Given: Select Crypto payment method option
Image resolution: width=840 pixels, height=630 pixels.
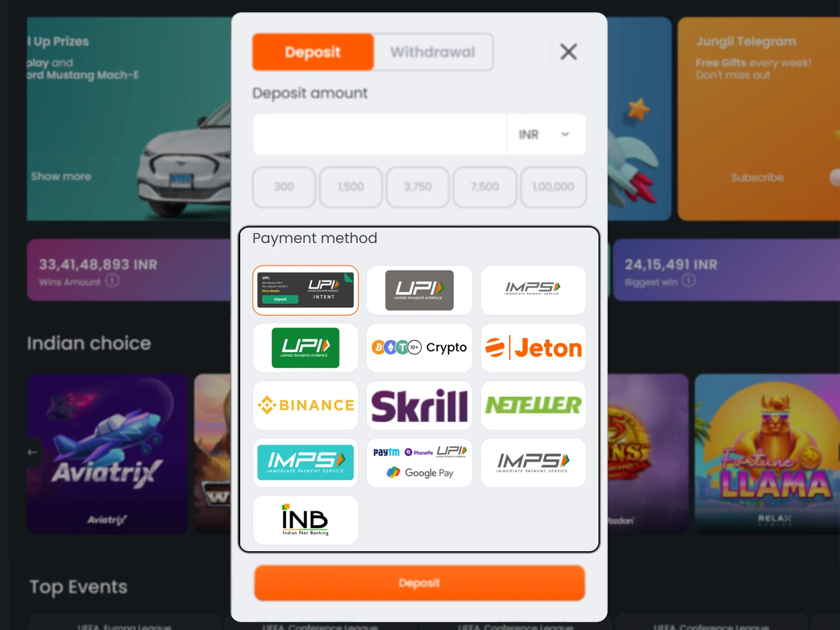Looking at the screenshot, I should click(419, 347).
